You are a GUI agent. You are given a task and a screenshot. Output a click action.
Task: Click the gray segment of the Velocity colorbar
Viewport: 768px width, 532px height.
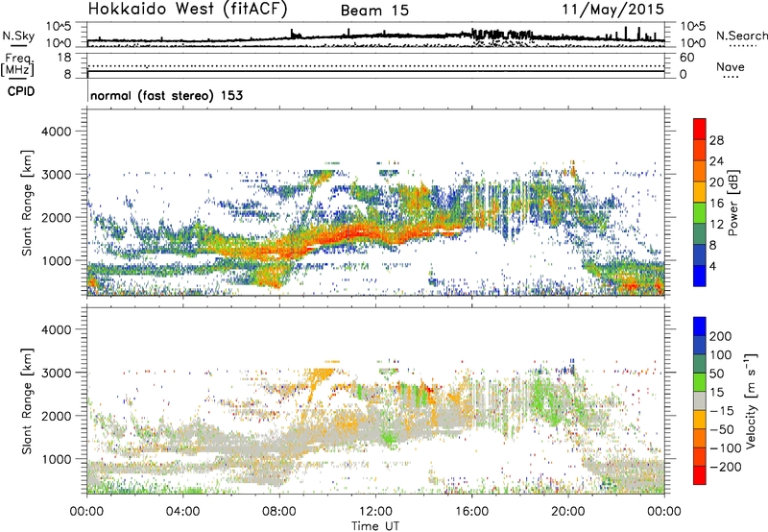700,400
